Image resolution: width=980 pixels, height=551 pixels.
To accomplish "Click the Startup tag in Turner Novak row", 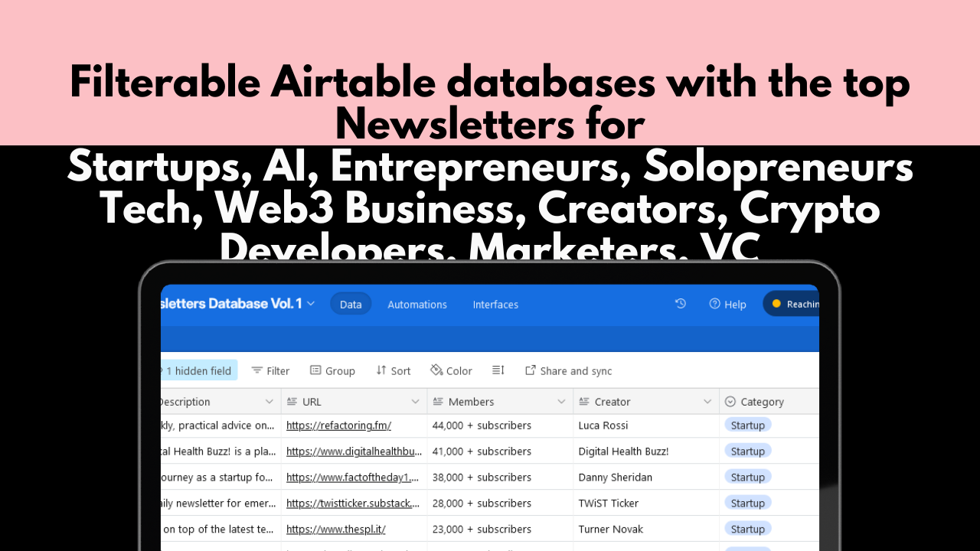I will click(x=748, y=530).
